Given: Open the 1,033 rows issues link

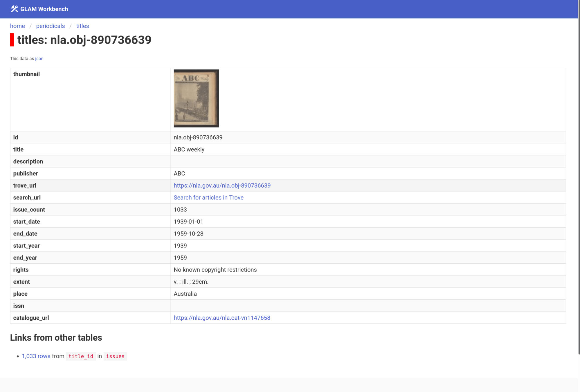Looking at the screenshot, I should [36, 356].
